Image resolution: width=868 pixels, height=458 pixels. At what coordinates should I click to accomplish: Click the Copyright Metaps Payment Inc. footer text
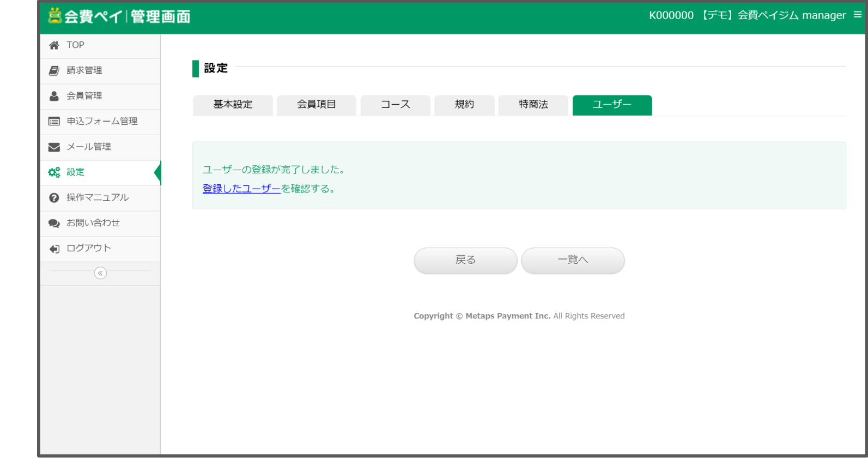(519, 316)
